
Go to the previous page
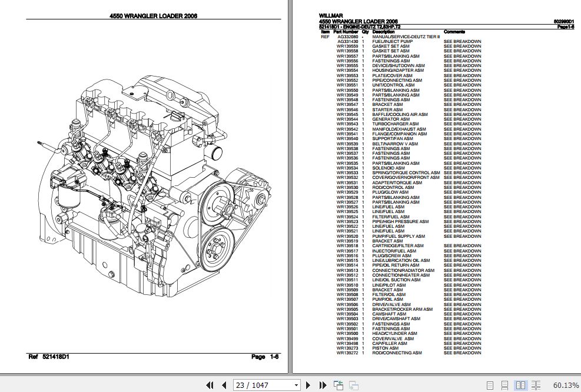pyautogui.click(x=223, y=384)
